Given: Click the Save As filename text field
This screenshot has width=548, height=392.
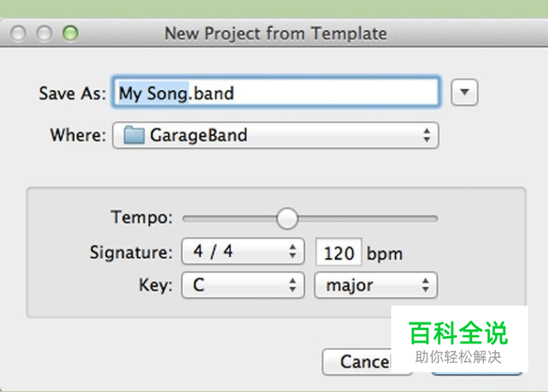Looking at the screenshot, I should [276, 93].
